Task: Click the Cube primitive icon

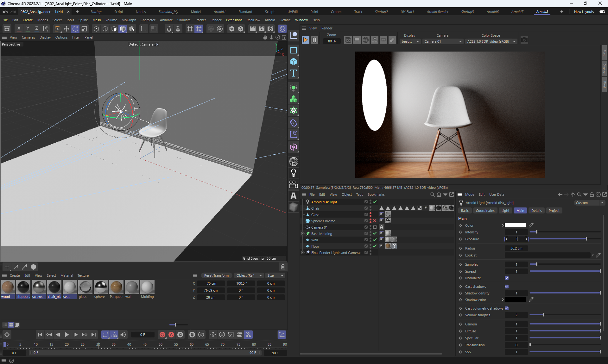Action: click(x=294, y=61)
